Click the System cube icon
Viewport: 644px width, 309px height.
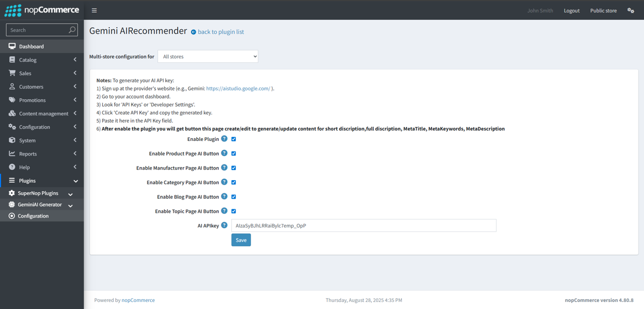click(12, 140)
